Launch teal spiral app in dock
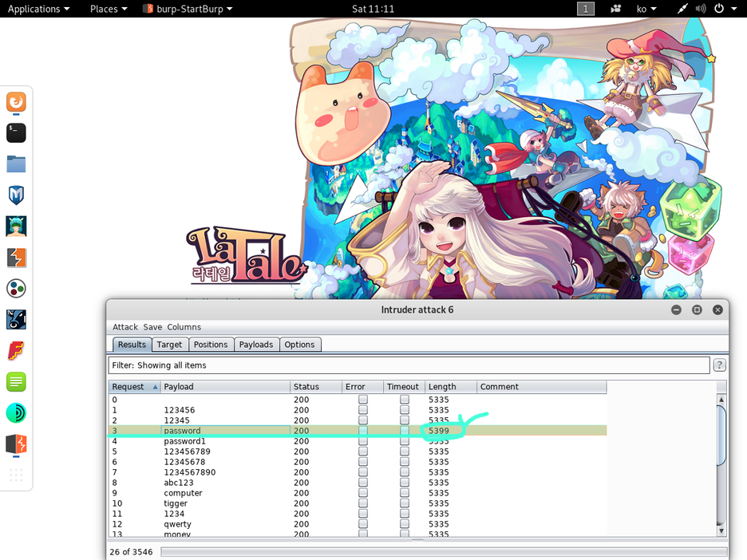 pyautogui.click(x=16, y=413)
